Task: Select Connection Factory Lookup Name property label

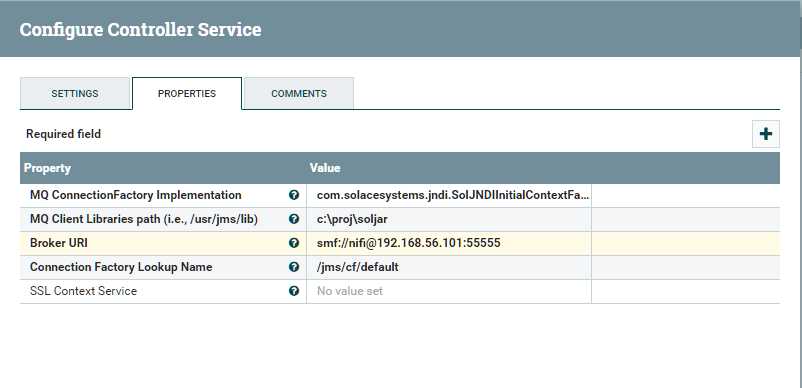Action: [121, 267]
